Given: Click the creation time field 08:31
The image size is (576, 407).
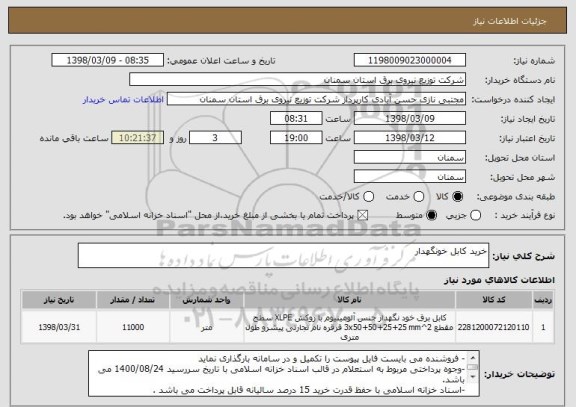Looking at the screenshot, I should (x=296, y=119).
